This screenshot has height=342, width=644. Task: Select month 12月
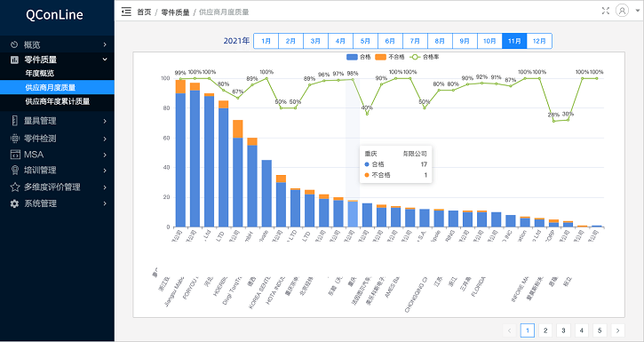[539, 41]
